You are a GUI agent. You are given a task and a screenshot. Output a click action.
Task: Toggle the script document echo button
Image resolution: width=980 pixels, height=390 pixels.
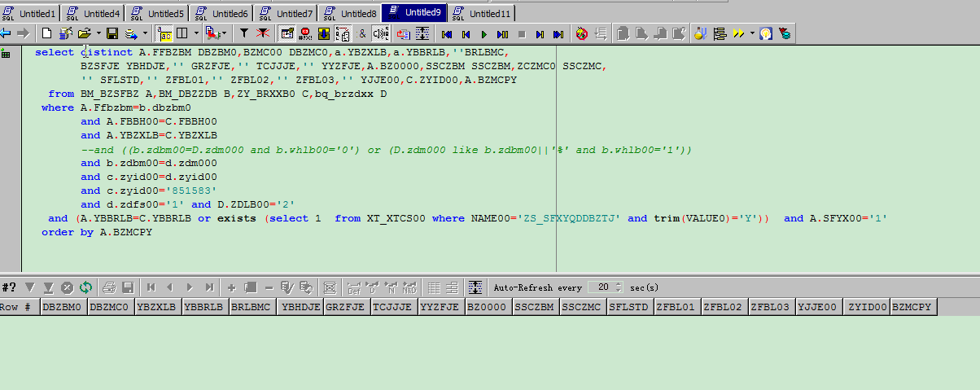(342, 33)
